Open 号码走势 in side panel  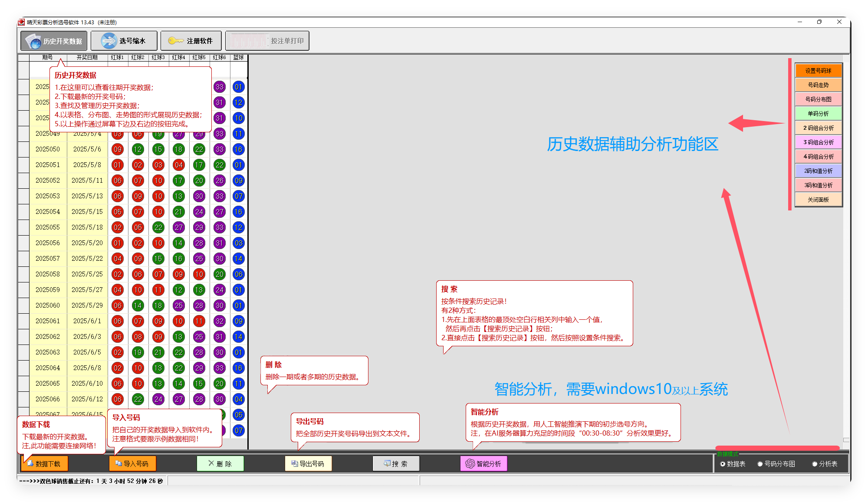click(818, 85)
